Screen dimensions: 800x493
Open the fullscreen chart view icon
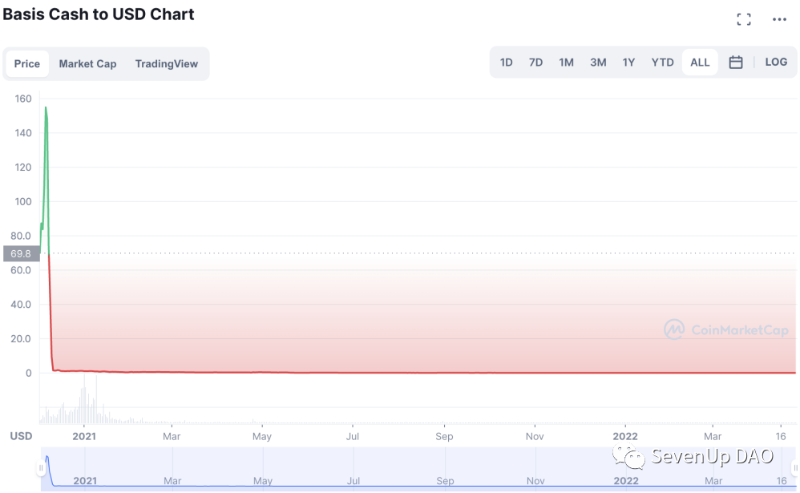click(743, 19)
